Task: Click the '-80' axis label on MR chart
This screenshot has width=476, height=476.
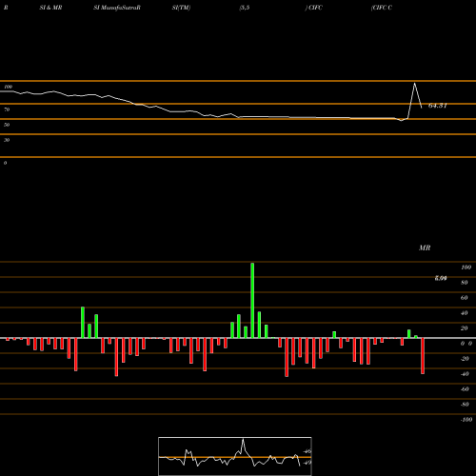Action: coord(465,405)
